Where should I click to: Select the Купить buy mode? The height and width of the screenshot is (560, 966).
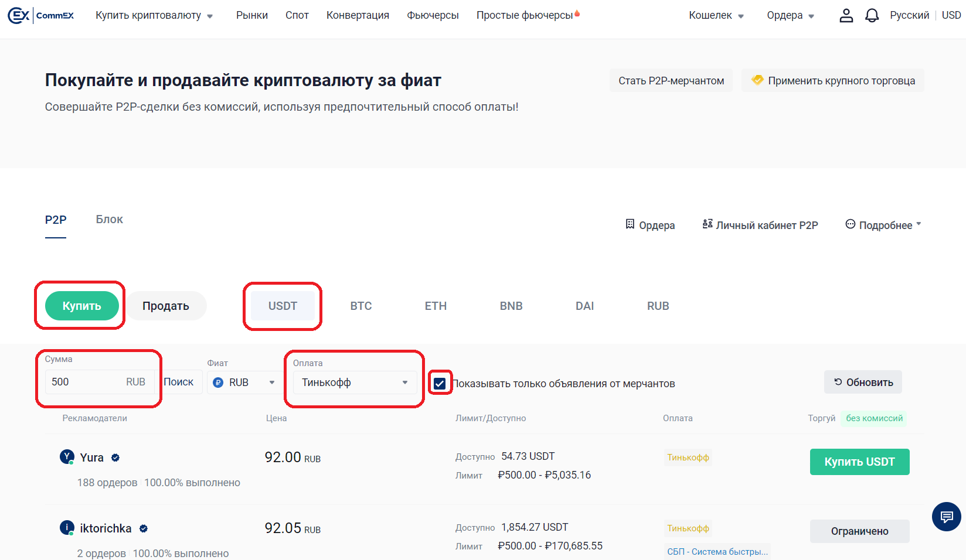pyautogui.click(x=82, y=306)
